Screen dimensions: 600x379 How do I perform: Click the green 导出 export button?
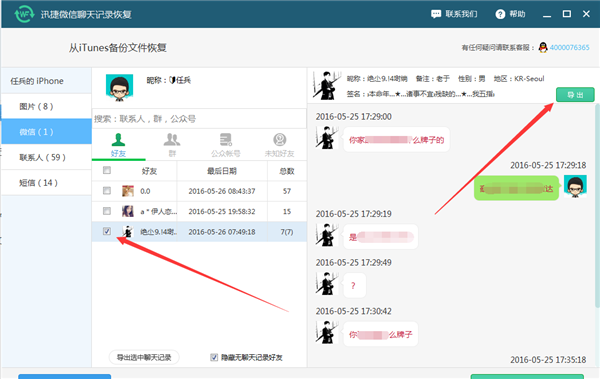click(x=575, y=95)
